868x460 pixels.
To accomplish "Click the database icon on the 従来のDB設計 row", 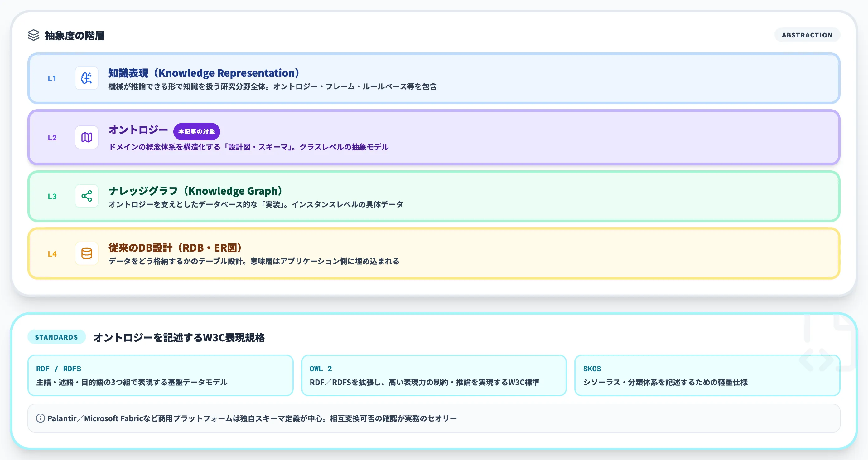I will coord(86,253).
